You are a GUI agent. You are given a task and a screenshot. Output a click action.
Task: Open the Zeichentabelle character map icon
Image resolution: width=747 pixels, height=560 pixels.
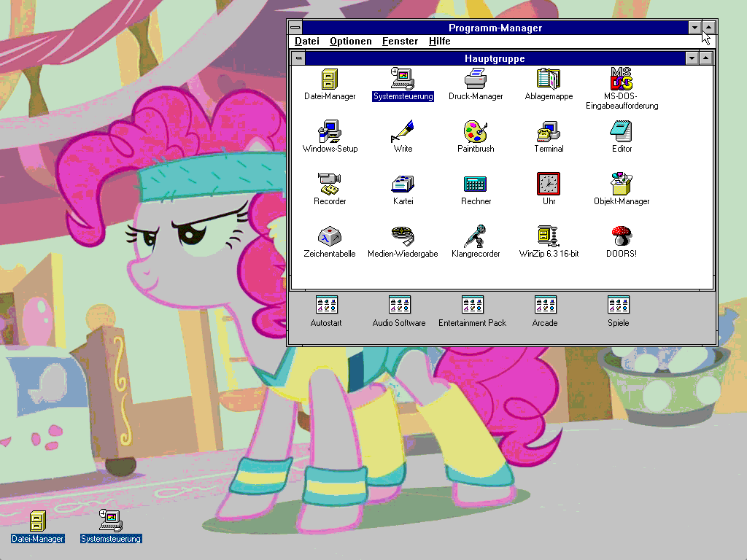[x=329, y=236]
